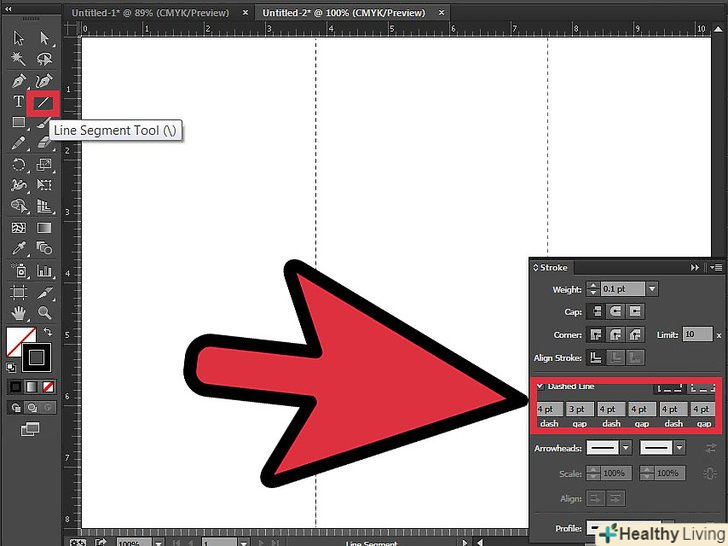Image resolution: width=728 pixels, height=546 pixels.
Task: Select the Stroke panel tab
Action: coord(553,267)
